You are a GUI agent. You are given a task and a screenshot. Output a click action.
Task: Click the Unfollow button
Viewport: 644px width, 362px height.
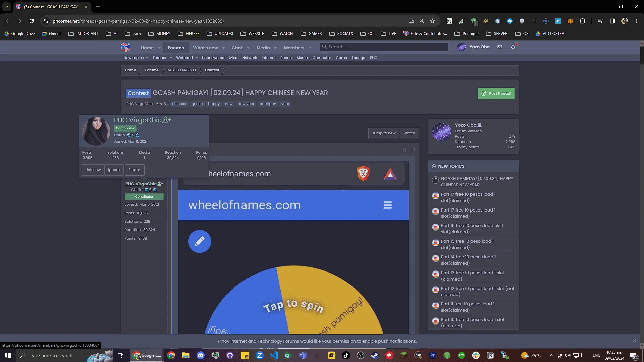point(93,170)
